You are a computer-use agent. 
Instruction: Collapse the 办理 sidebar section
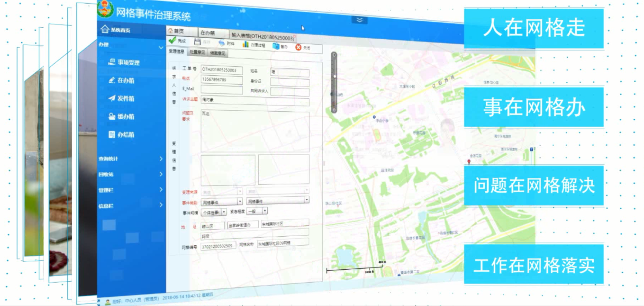161,48
